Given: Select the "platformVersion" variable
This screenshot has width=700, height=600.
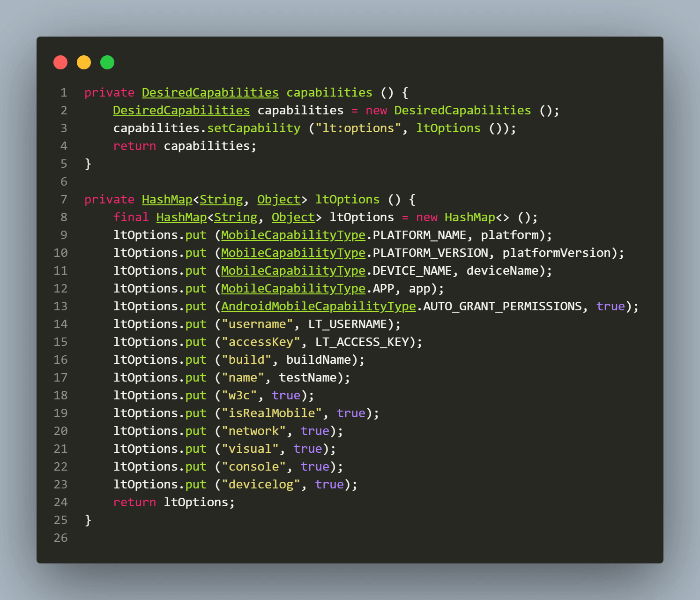Looking at the screenshot, I should 557,253.
